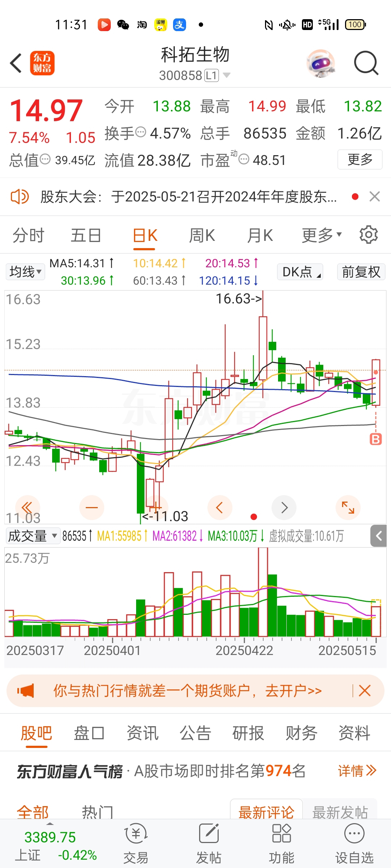This screenshot has height=868, width=391.
Task: Open the 盘口 section tab
Action: point(89,733)
